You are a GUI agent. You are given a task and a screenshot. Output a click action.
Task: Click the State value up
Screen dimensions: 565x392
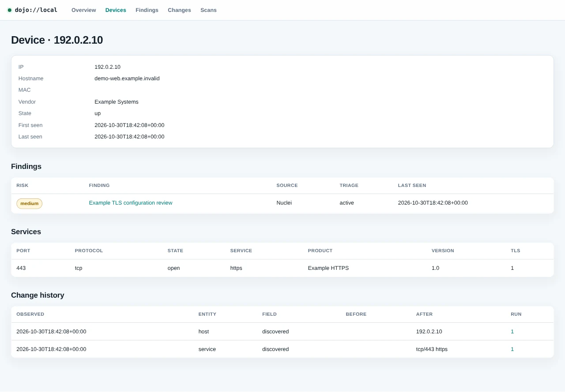98,113
